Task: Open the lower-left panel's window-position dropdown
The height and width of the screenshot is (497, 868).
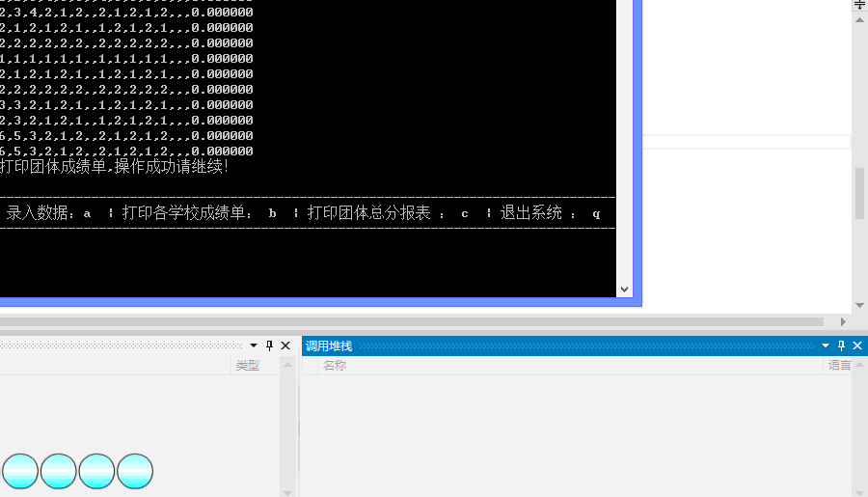Action: (254, 345)
